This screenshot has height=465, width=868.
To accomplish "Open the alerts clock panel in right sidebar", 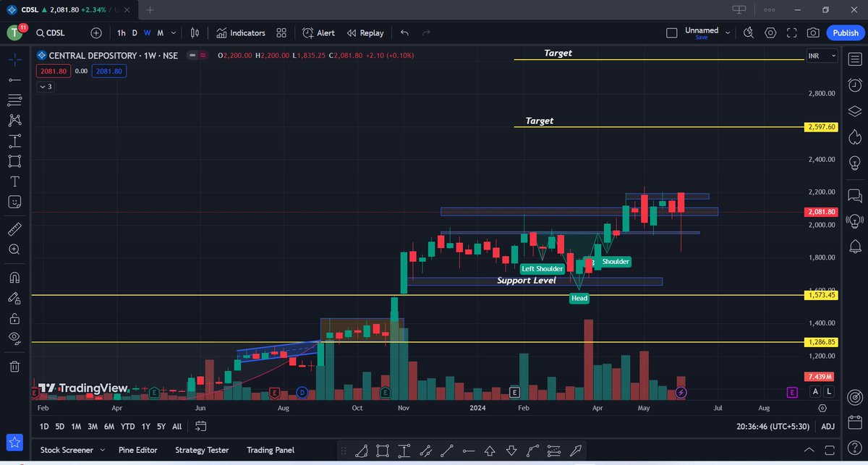I will point(854,85).
